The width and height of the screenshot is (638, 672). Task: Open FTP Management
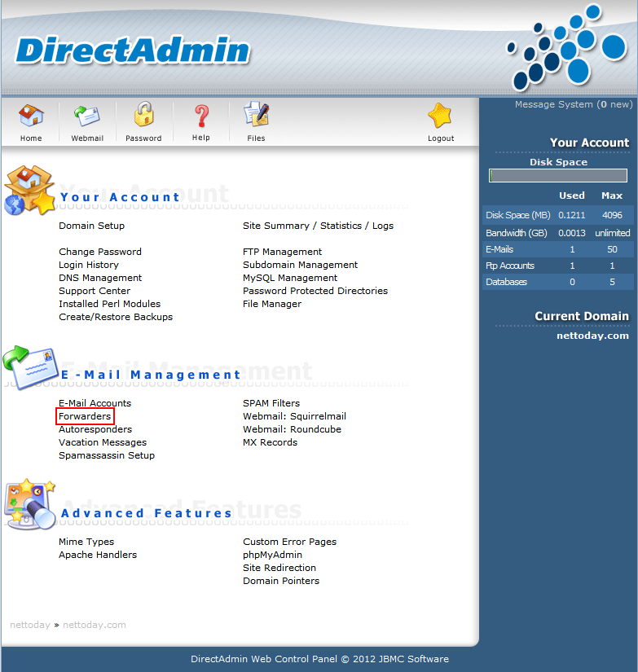tap(282, 252)
